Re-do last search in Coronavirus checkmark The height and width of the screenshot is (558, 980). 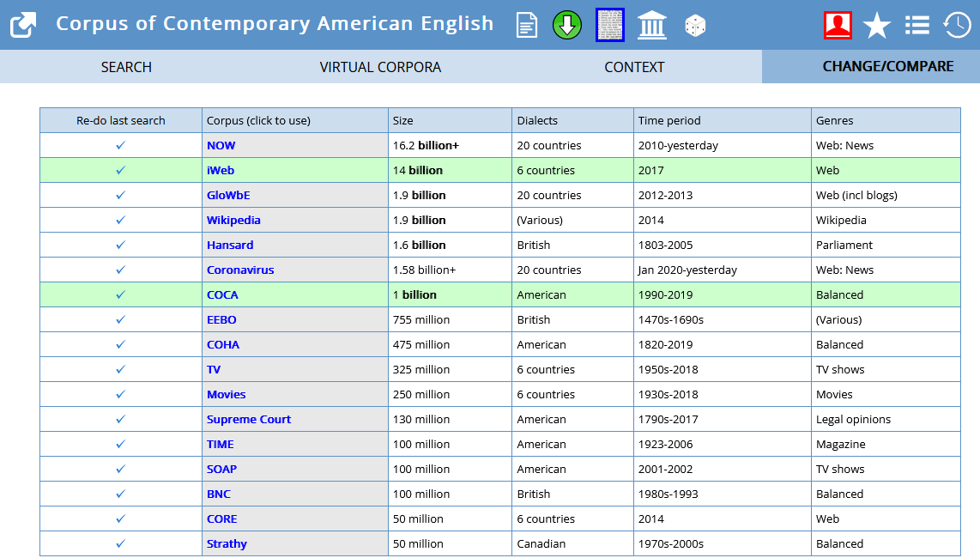[121, 270]
